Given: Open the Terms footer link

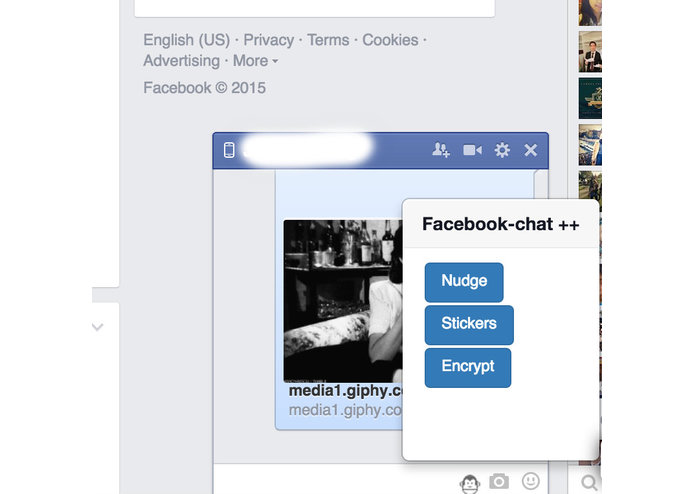Looking at the screenshot, I should point(328,40).
